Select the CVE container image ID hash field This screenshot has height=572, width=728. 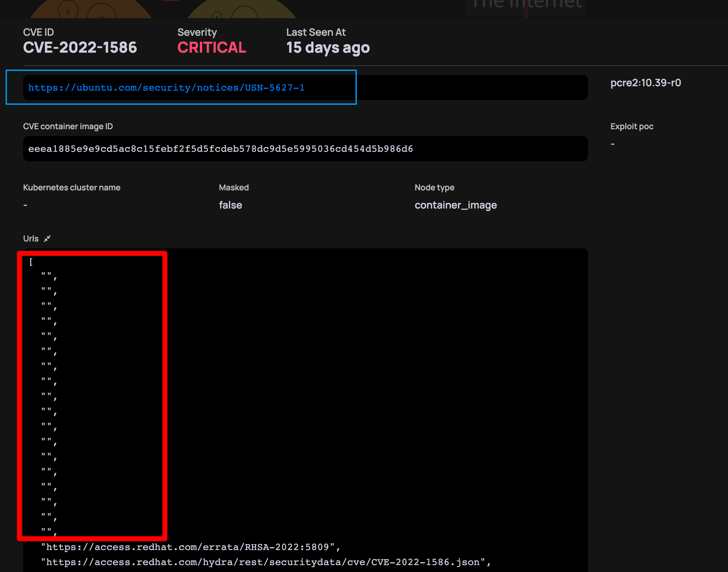point(220,149)
